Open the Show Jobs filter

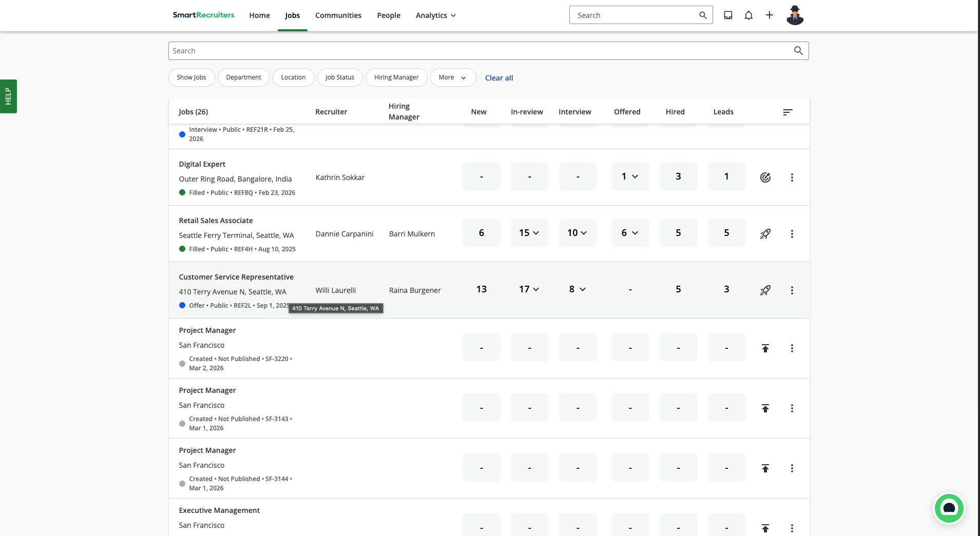(191, 77)
